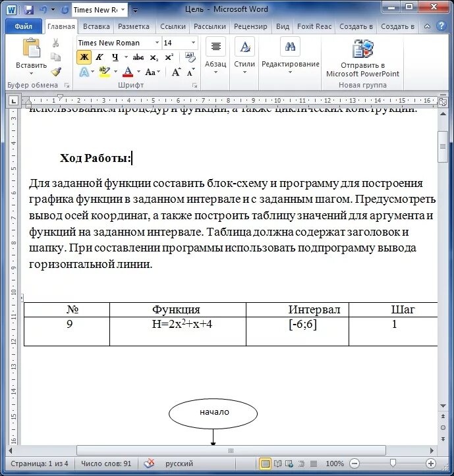Viewport: 454px width, 476px height.
Task: Apply text effects with the glowing A
Action: [84, 72]
